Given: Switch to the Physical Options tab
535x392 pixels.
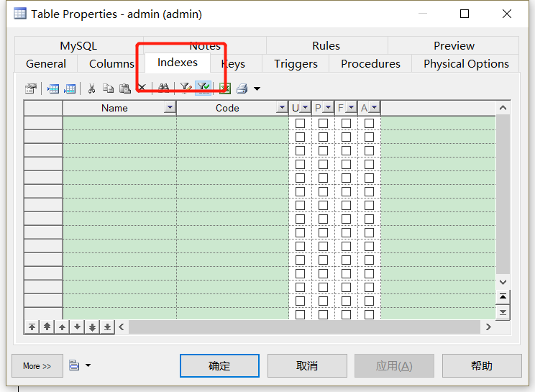Looking at the screenshot, I should [x=466, y=64].
